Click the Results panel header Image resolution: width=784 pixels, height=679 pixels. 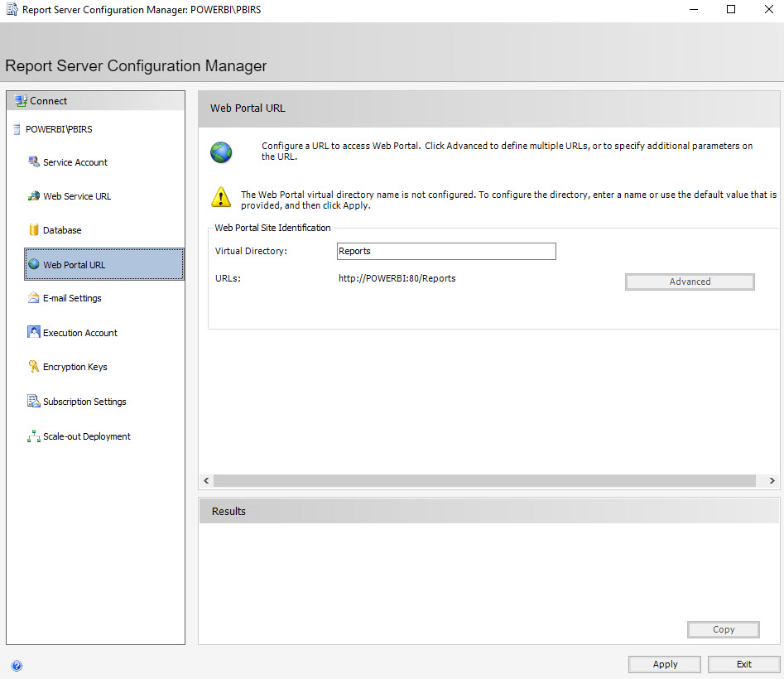pos(489,511)
